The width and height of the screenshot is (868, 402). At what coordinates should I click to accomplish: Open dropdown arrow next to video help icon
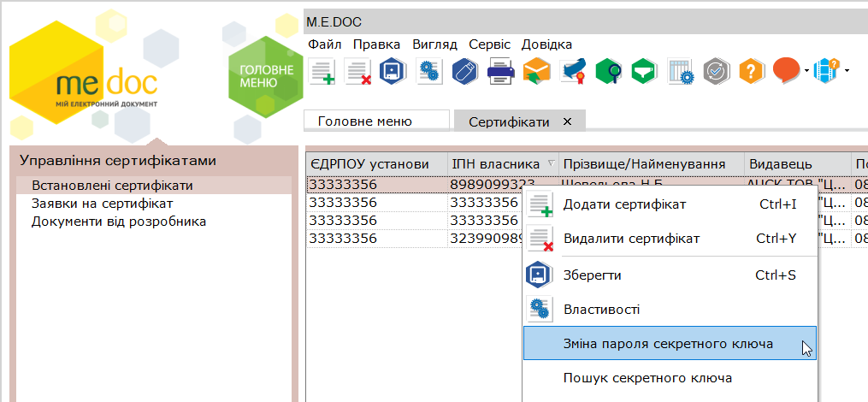[847, 71]
